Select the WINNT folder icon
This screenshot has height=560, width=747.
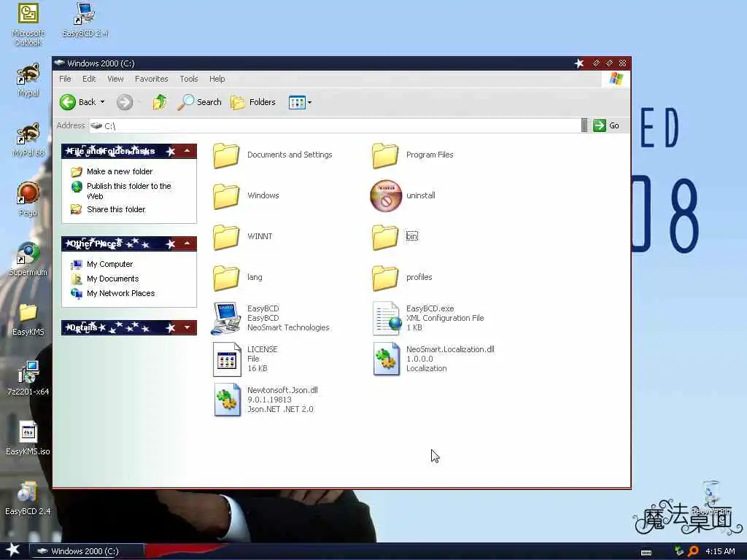pos(226,237)
